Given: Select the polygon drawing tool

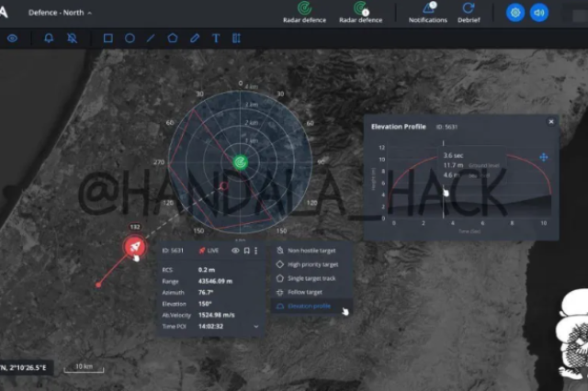Looking at the screenshot, I should tap(173, 39).
